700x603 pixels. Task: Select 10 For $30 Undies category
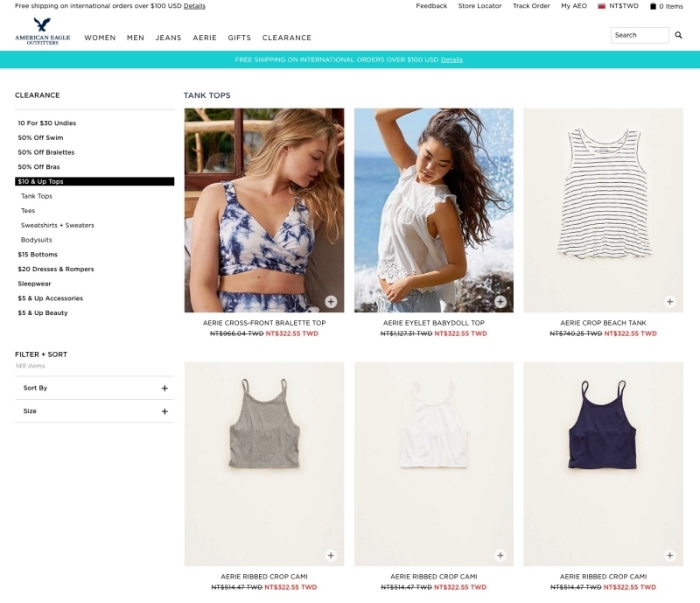tap(47, 123)
